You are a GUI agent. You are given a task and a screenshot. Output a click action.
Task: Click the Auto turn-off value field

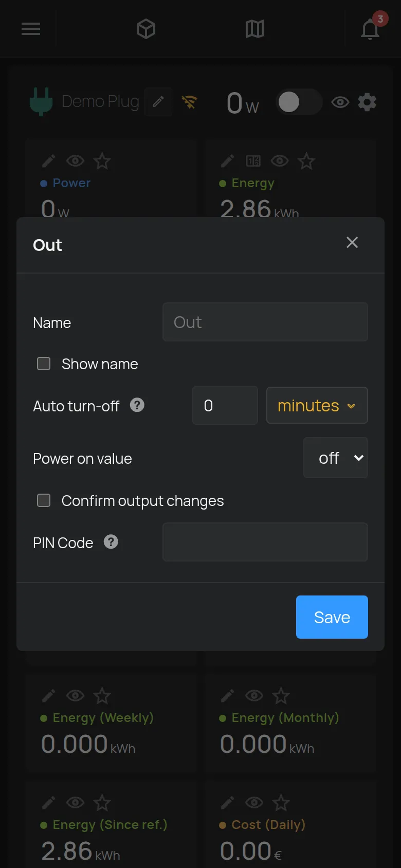(x=225, y=405)
